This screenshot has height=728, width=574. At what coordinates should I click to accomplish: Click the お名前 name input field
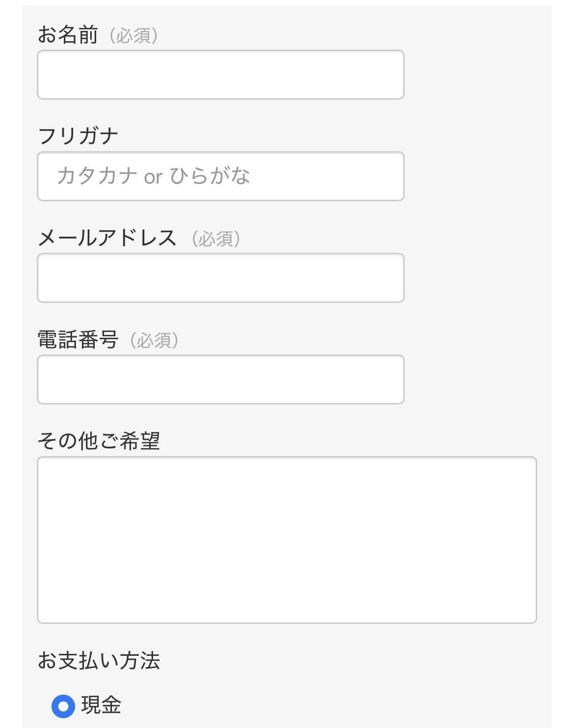pyautogui.click(x=220, y=75)
